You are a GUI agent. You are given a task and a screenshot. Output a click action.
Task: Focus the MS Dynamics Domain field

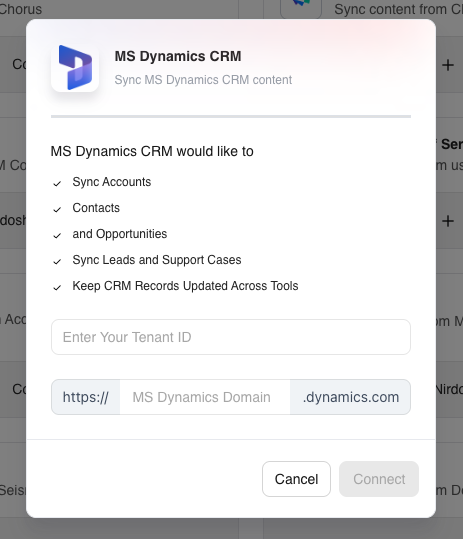click(205, 397)
